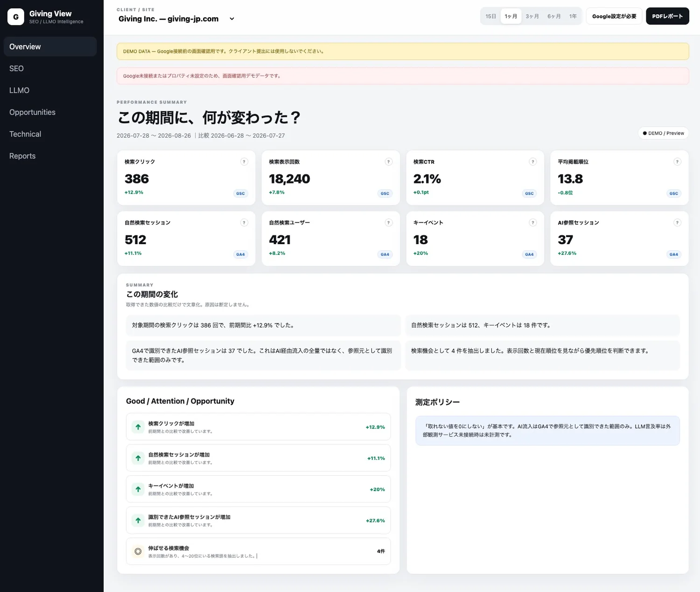Click up-arrow icon beside 自然検索セッションが増加
The height and width of the screenshot is (592, 700).
(x=138, y=458)
